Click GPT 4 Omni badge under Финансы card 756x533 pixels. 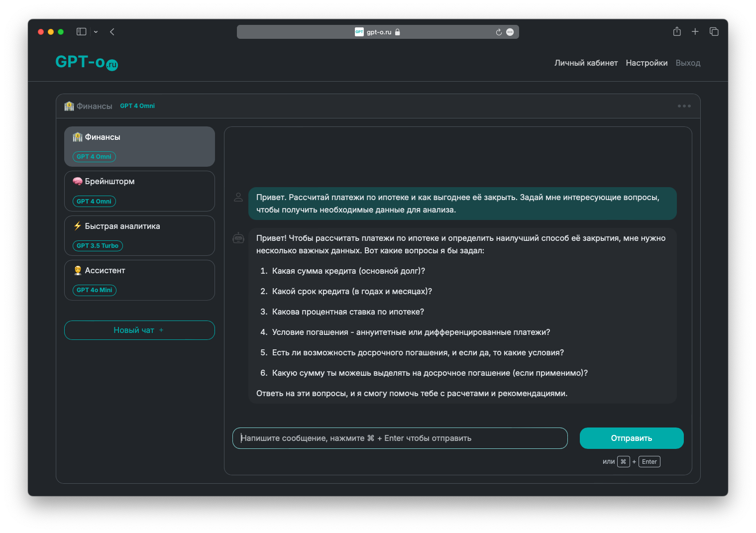[94, 157]
